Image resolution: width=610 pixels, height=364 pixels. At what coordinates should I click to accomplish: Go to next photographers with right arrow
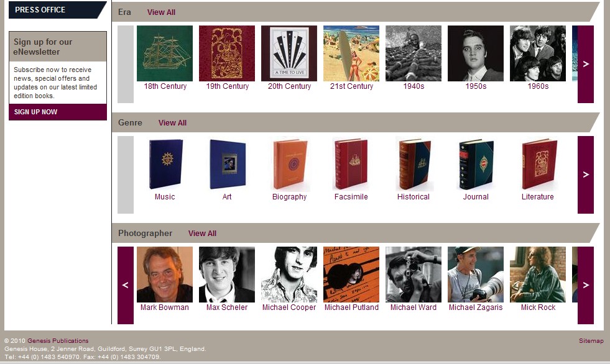coord(586,285)
